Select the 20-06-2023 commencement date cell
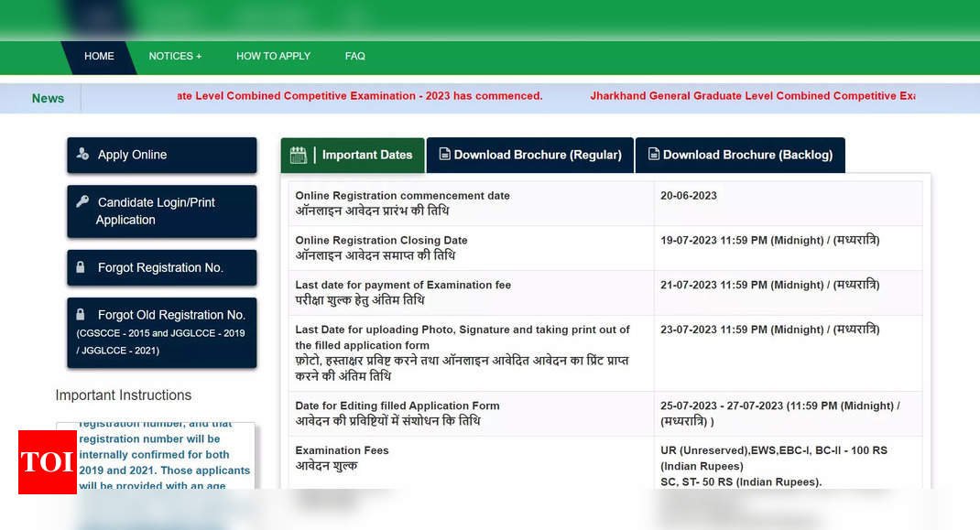Screen dimensions: 980x530 point(789,204)
